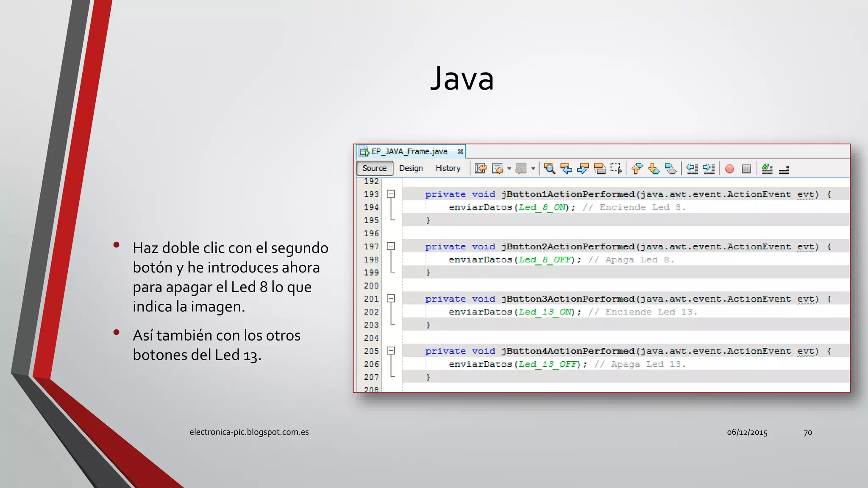Click Previous Bookmark up-arrow icon
Viewport: 868px width, 488px height.
click(637, 169)
